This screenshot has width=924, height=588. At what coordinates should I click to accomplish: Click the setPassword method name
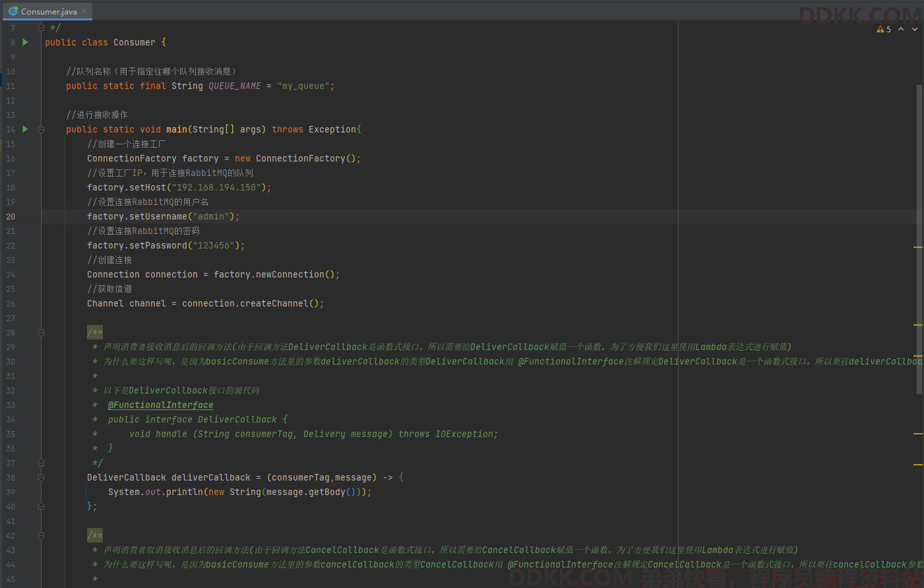coord(158,245)
